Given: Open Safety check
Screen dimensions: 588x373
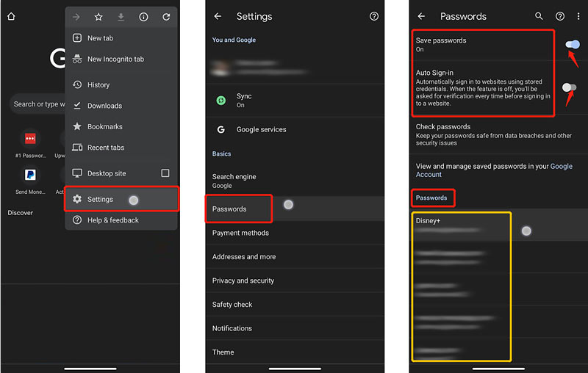Looking at the screenshot, I should point(295,305).
